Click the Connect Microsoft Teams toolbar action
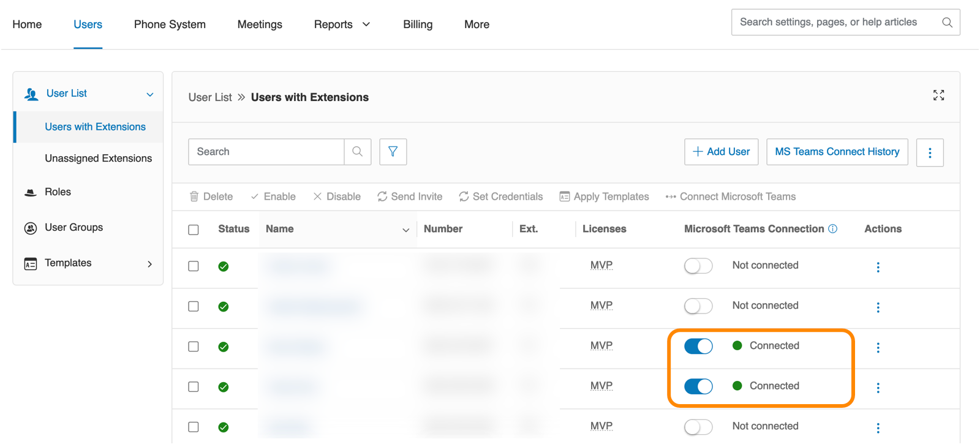980x447 pixels. pos(731,197)
